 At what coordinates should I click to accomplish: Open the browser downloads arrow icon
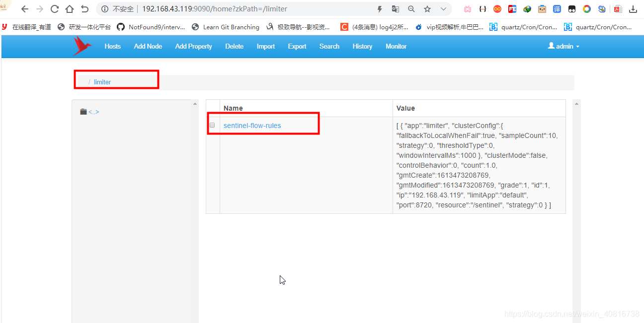pos(633,9)
